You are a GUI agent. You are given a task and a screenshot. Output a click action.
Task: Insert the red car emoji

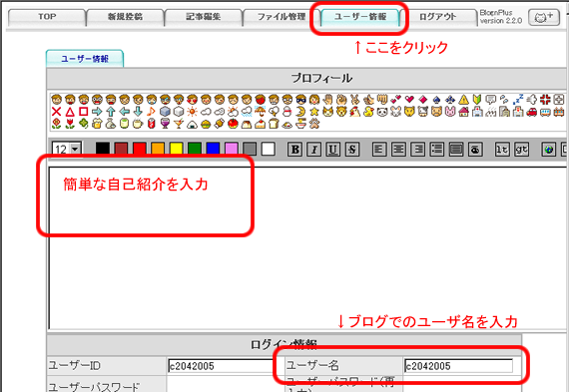point(532,112)
